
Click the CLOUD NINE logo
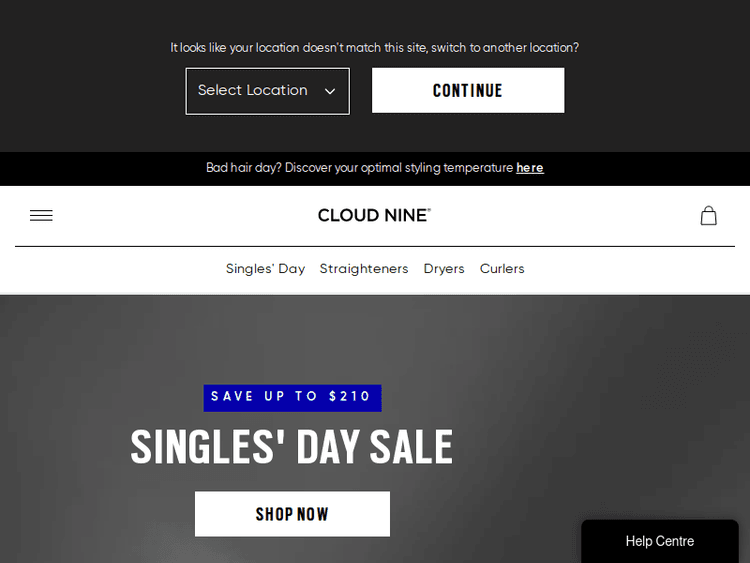374,215
